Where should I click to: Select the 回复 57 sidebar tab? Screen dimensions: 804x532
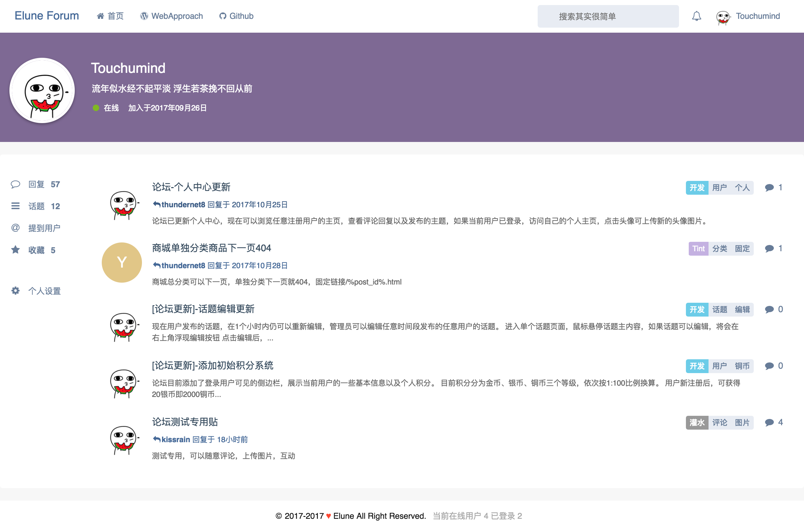tap(44, 184)
